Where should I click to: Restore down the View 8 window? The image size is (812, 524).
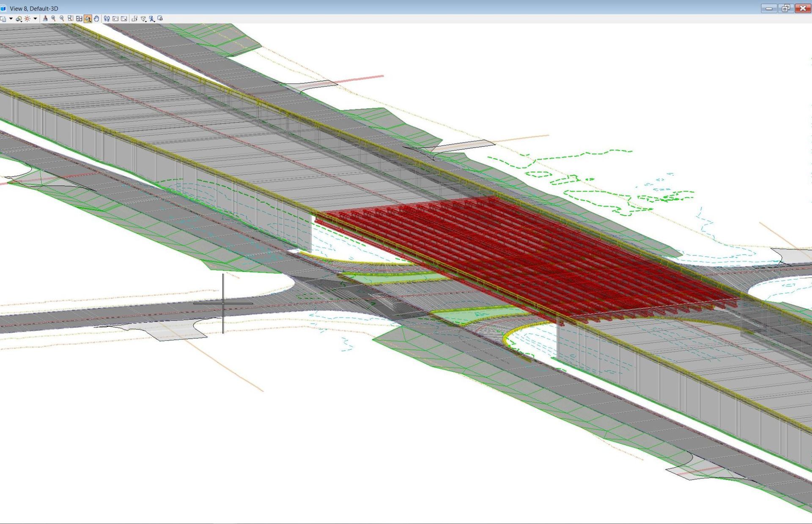pyautogui.click(x=785, y=8)
